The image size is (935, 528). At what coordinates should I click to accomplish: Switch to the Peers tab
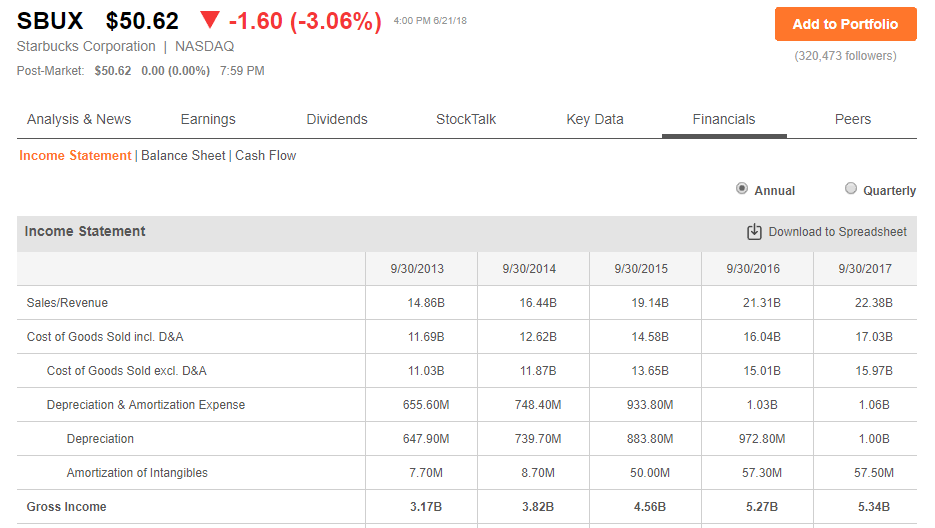[853, 119]
